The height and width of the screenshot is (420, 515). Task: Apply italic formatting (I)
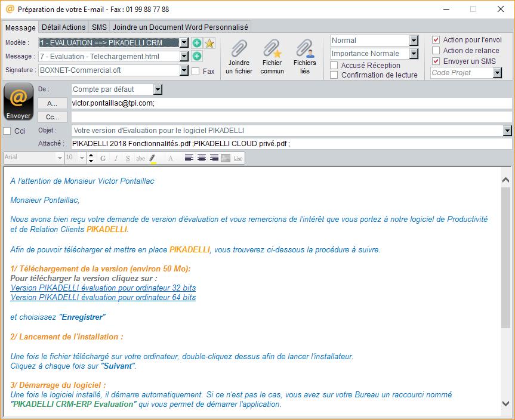click(x=116, y=158)
